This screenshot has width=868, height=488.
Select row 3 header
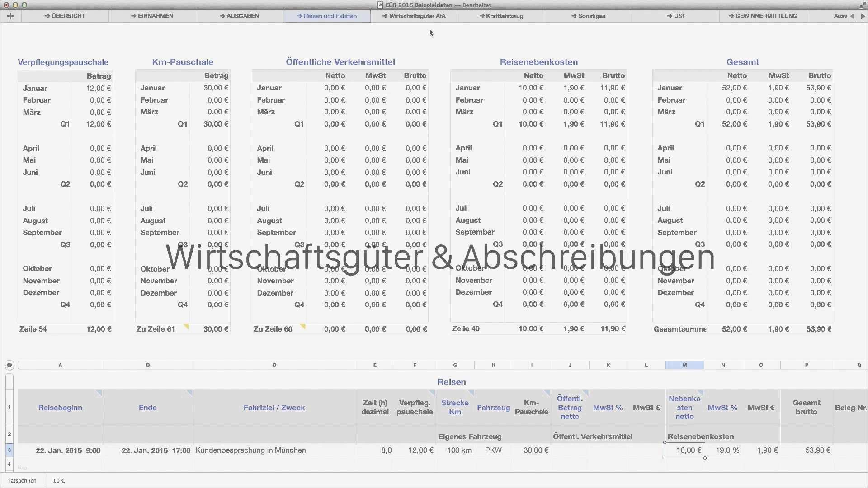point(9,450)
